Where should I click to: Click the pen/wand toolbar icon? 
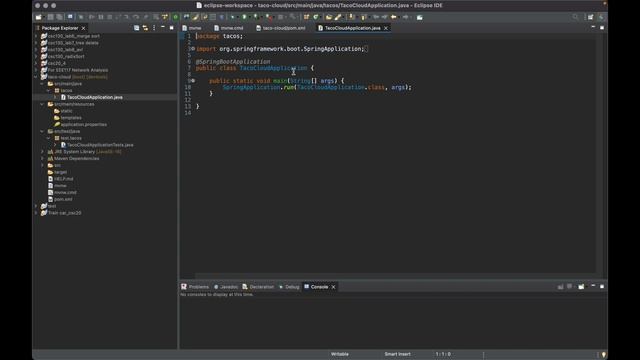tap(338, 17)
